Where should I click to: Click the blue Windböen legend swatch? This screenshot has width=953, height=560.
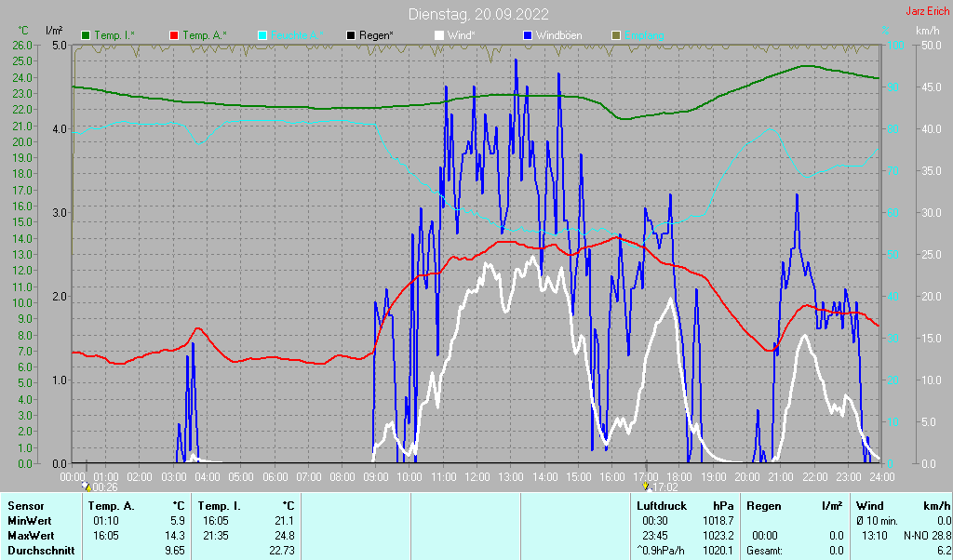(527, 36)
